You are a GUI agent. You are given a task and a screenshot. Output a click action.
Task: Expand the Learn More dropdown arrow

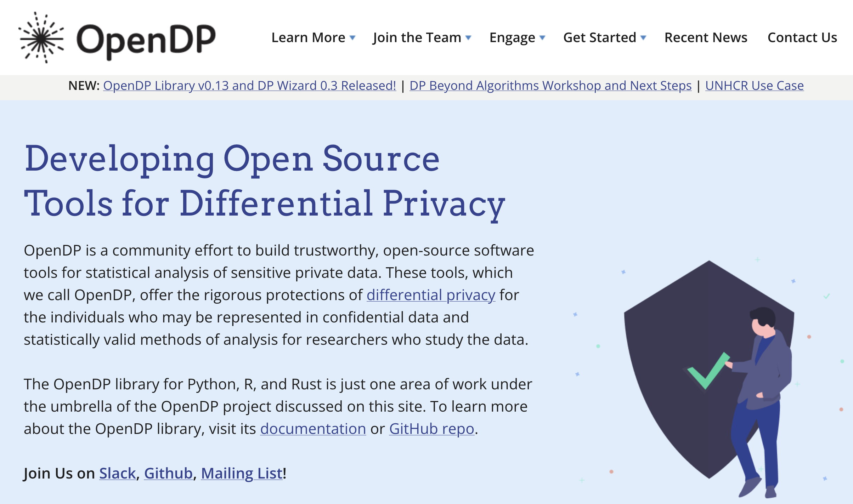(352, 38)
